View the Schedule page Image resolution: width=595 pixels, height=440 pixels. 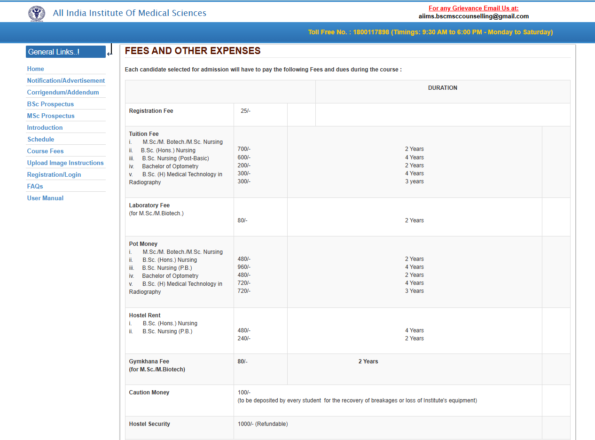click(x=41, y=139)
